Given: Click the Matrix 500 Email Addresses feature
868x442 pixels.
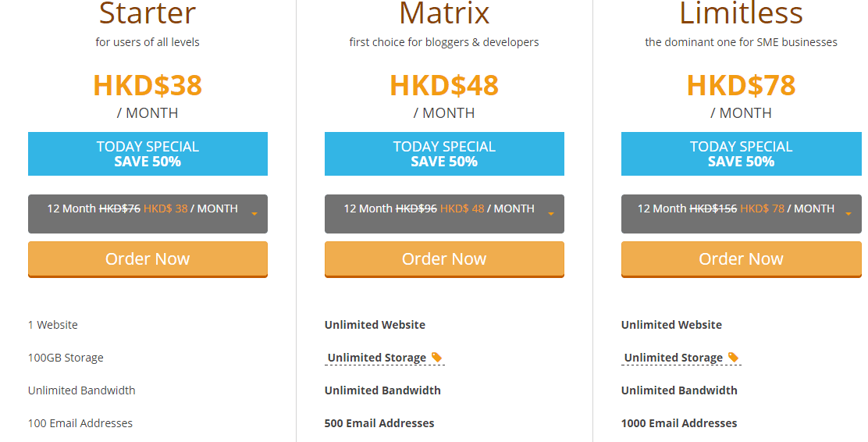Looking at the screenshot, I should click(379, 423).
